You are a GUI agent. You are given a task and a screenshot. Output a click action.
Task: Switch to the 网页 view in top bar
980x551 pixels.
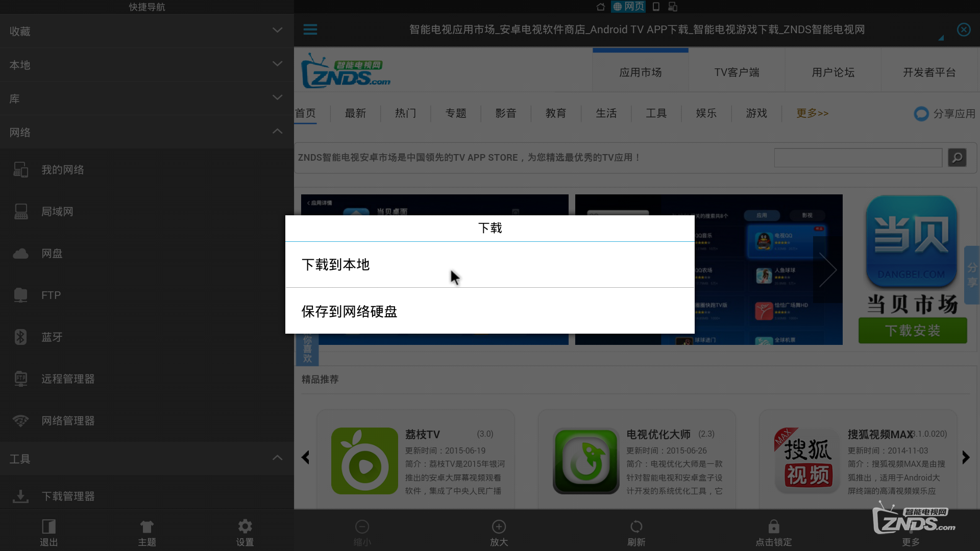(628, 7)
